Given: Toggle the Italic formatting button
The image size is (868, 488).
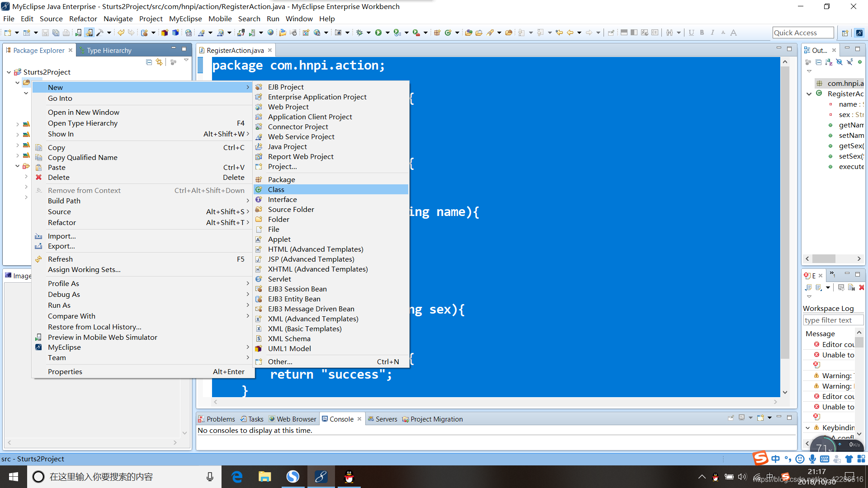Looking at the screenshot, I should click(x=712, y=33).
